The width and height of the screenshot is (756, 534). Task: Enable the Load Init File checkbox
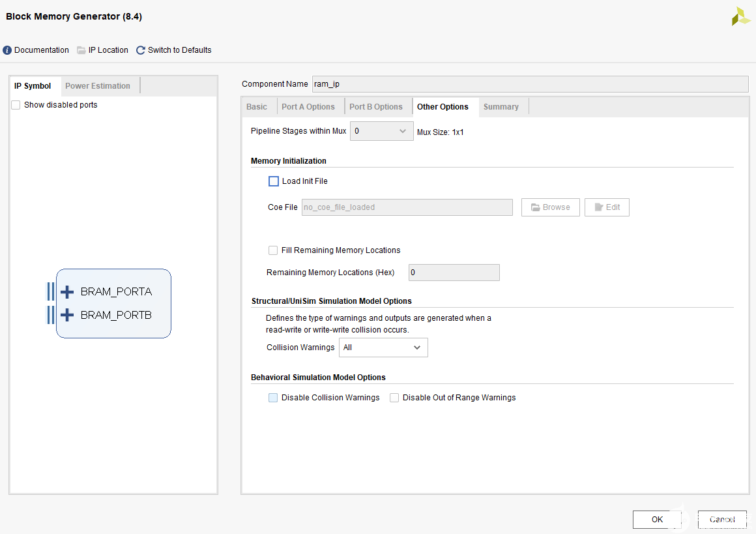click(274, 181)
